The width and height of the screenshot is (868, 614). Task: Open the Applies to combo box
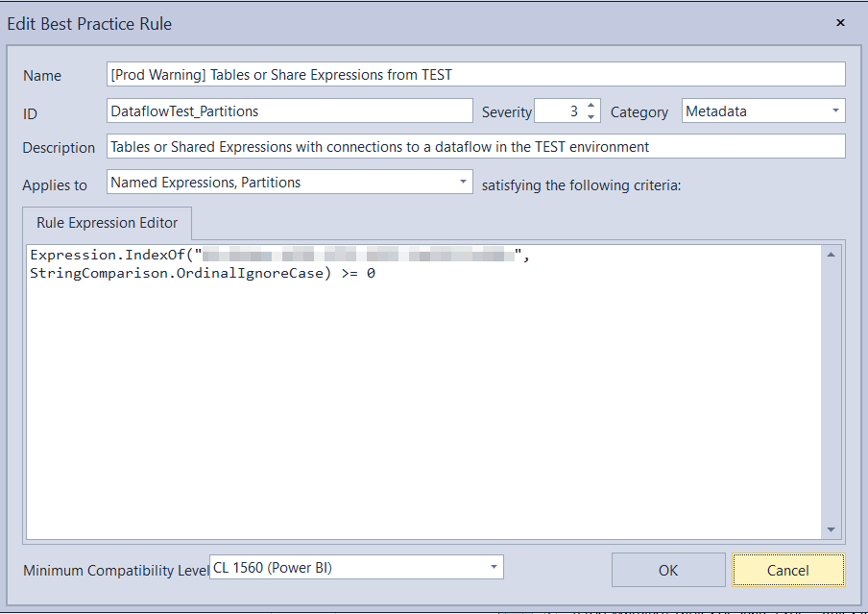click(288, 182)
